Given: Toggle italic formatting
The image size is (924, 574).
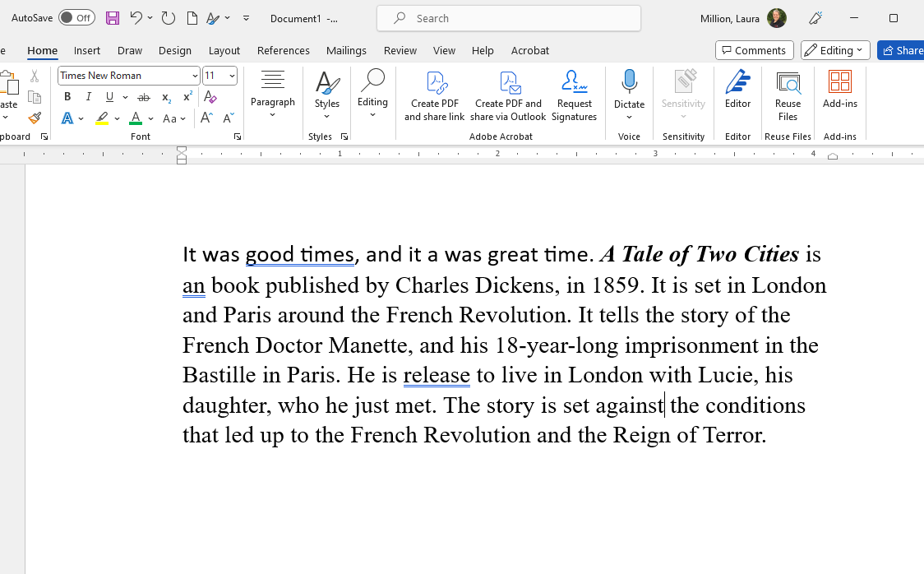Looking at the screenshot, I should tap(89, 97).
